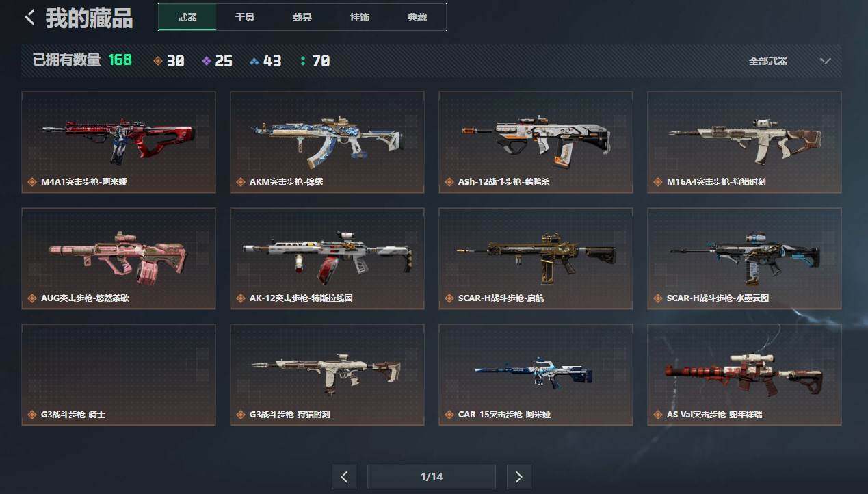Select the 武器 tab
Image resolution: width=868 pixels, height=494 pixels.
tap(187, 17)
